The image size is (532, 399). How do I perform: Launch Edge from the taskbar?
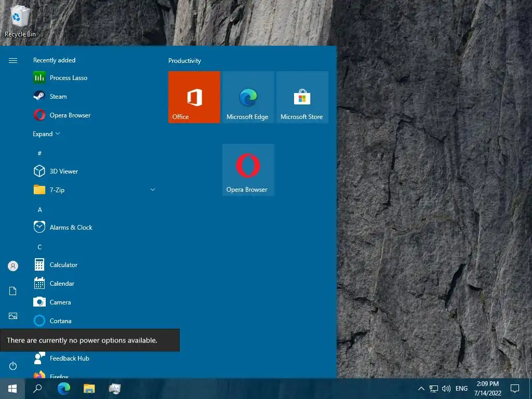tap(63, 389)
